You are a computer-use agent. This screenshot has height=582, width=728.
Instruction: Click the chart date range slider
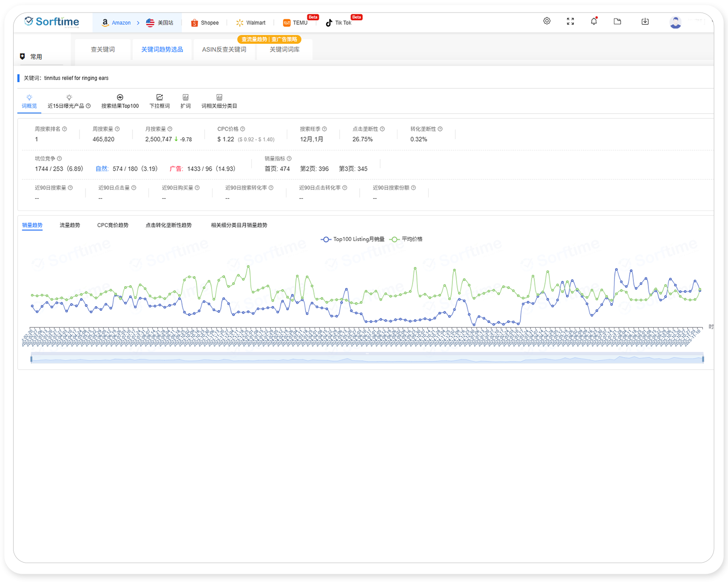367,359
